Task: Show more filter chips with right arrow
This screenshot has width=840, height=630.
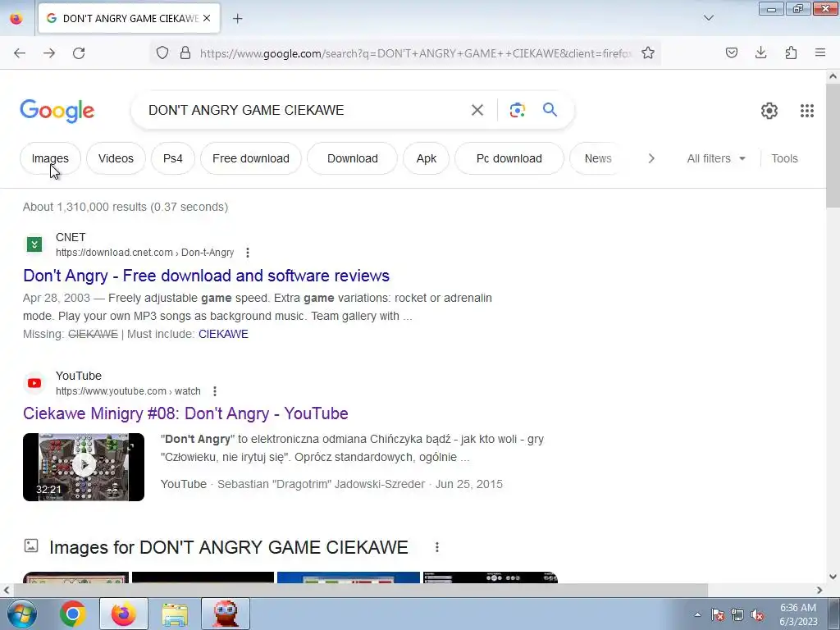Action: (651, 158)
